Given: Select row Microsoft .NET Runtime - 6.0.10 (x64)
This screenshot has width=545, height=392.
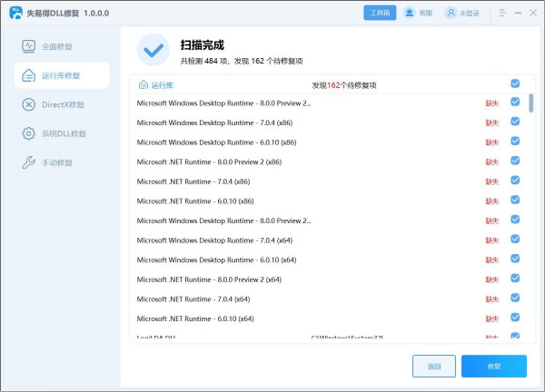Looking at the screenshot, I should (329, 318).
